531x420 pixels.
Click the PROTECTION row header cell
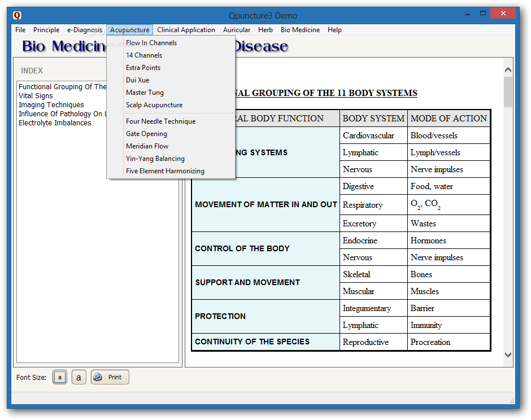tap(266, 317)
